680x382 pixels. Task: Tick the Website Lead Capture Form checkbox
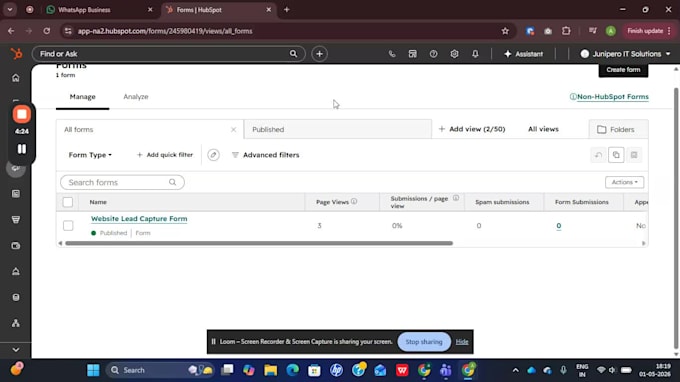68,225
